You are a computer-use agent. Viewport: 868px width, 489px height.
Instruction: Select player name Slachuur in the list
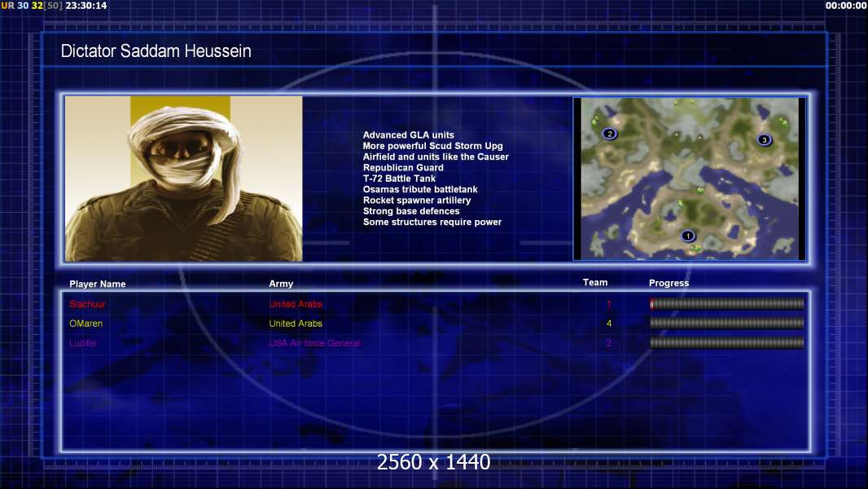[88, 304]
